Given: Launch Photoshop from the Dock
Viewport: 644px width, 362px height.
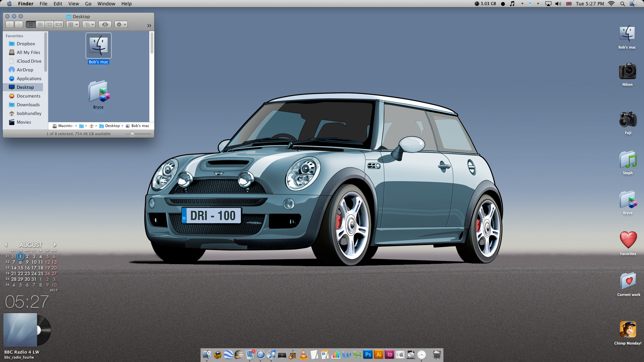Looking at the screenshot, I should pos(368,355).
